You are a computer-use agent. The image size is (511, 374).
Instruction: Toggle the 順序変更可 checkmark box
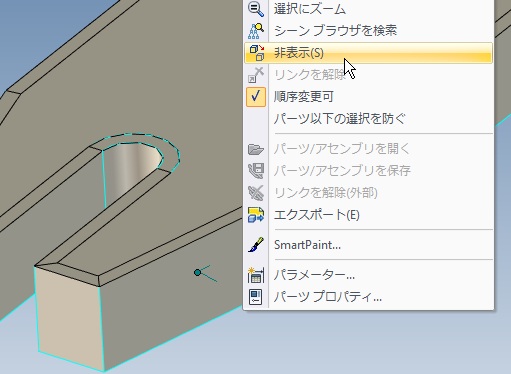[256, 97]
